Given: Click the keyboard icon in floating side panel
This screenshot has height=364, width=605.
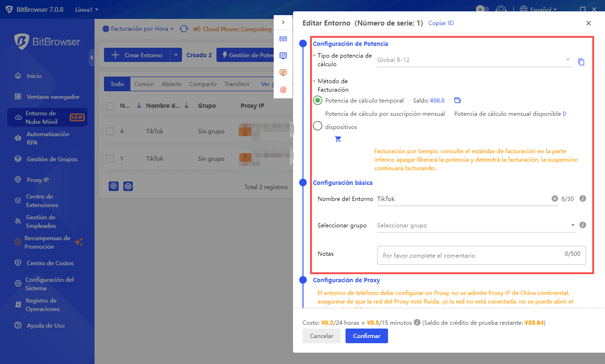Looking at the screenshot, I should (x=283, y=39).
